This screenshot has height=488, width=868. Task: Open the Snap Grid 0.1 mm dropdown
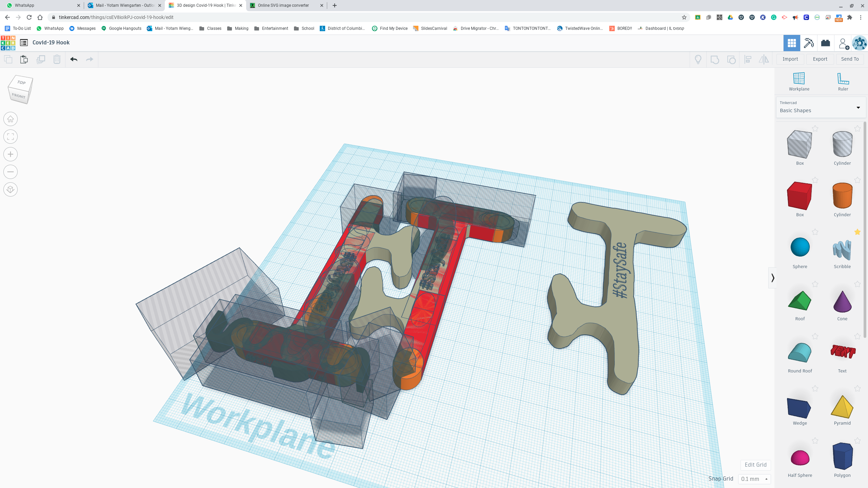point(754,479)
